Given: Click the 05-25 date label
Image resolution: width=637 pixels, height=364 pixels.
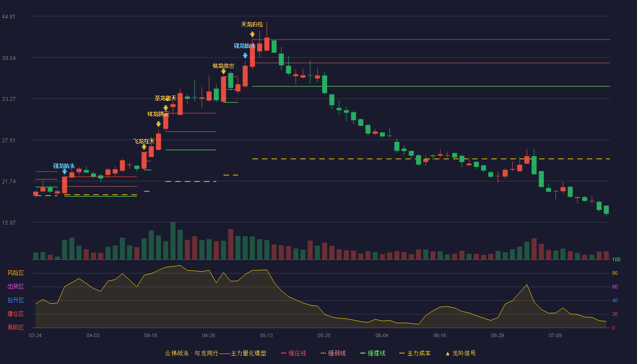Looking at the screenshot, I should pyautogui.click(x=324, y=335).
